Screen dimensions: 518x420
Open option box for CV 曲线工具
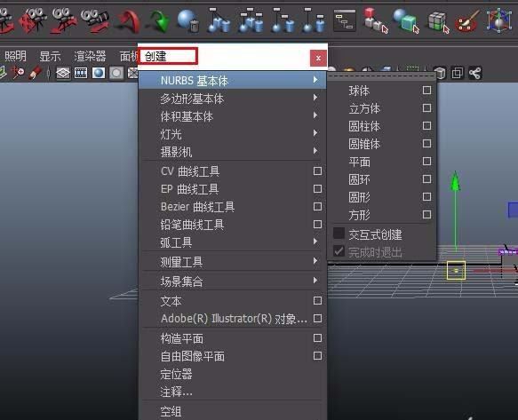click(x=317, y=170)
